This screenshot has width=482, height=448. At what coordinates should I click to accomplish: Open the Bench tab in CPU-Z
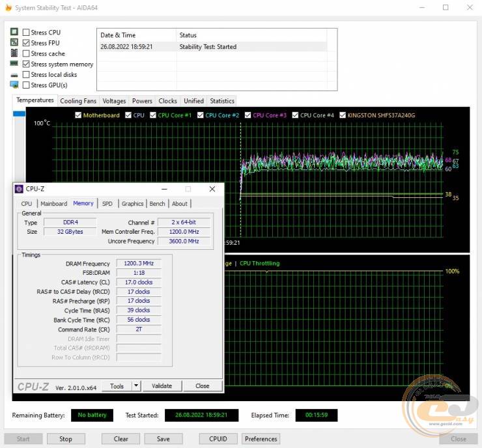point(157,204)
